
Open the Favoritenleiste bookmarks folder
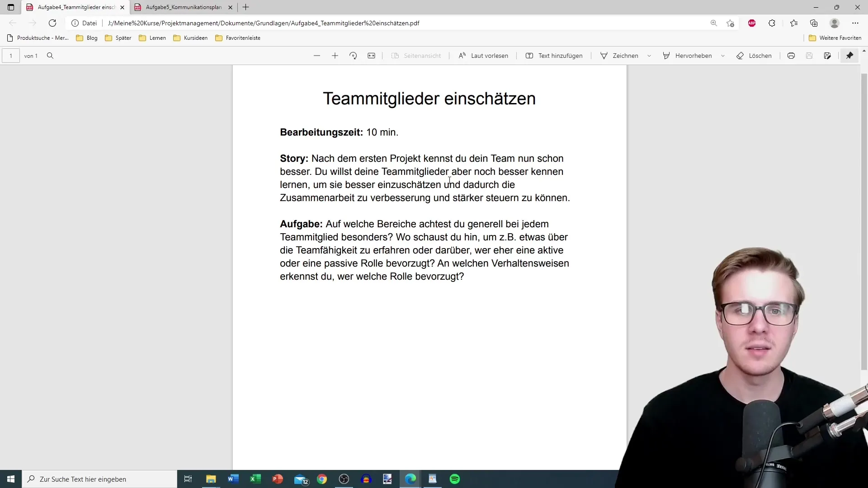pos(238,38)
